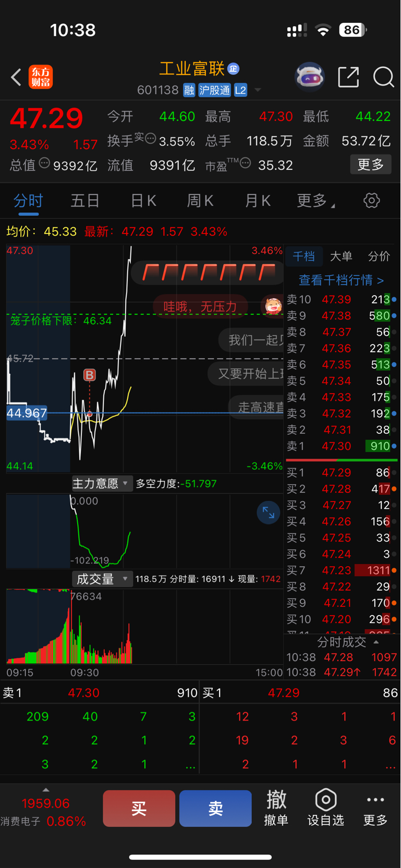This screenshot has height=868, width=401.
Task: Open chart settings gear icon
Action: click(371, 200)
